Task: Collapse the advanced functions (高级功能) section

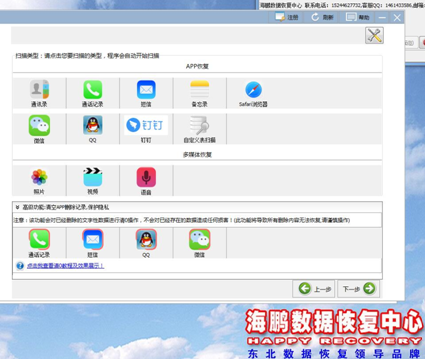Action: 17,207
